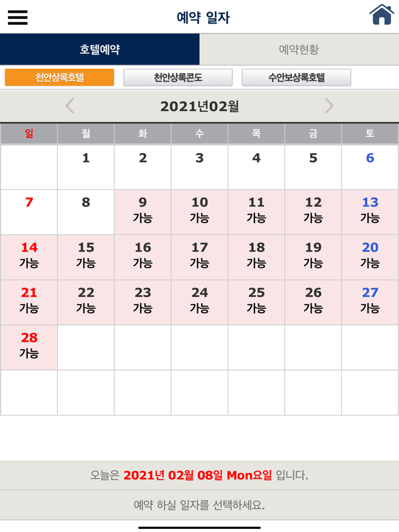Select February 23 available date

(143, 303)
